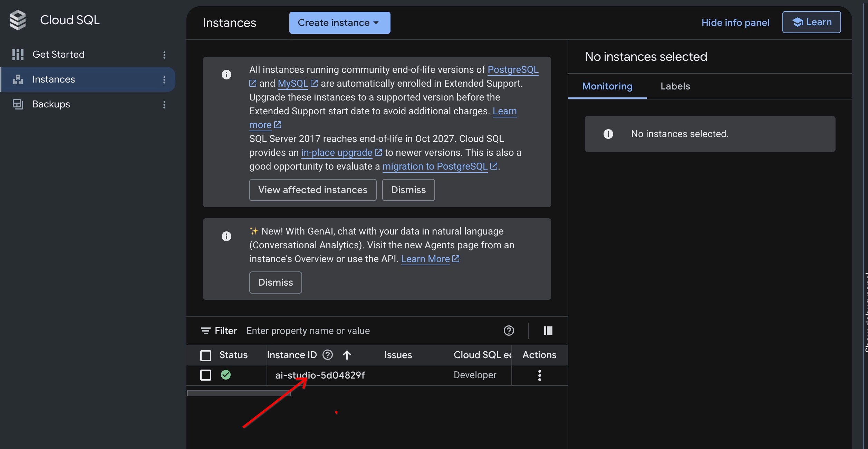Focus the Filter property name input
868x449 pixels.
pyautogui.click(x=369, y=331)
